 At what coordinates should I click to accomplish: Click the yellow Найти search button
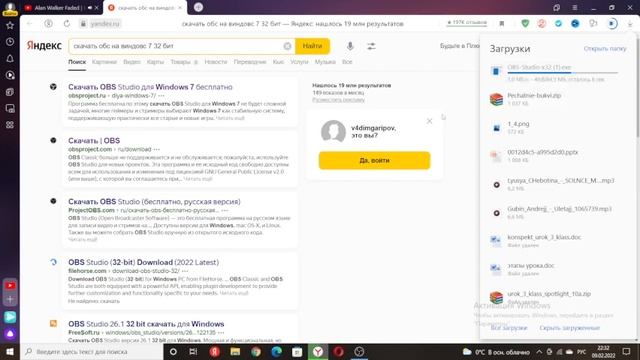click(x=312, y=46)
